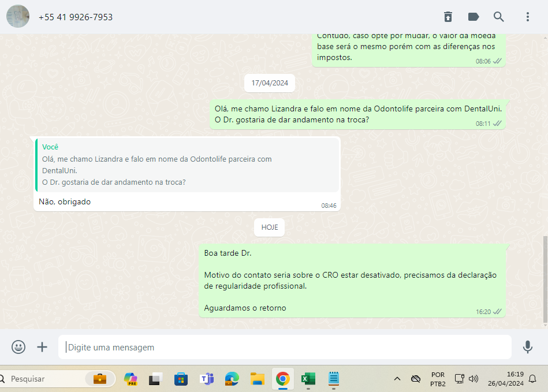Switch to Notepad on the taskbar
This screenshot has height=392, width=548.
(334, 379)
